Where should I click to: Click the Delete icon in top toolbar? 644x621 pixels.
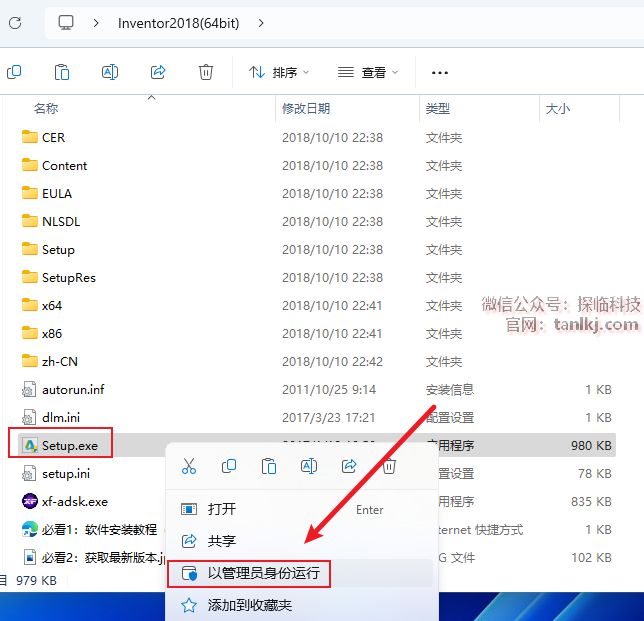click(x=206, y=72)
